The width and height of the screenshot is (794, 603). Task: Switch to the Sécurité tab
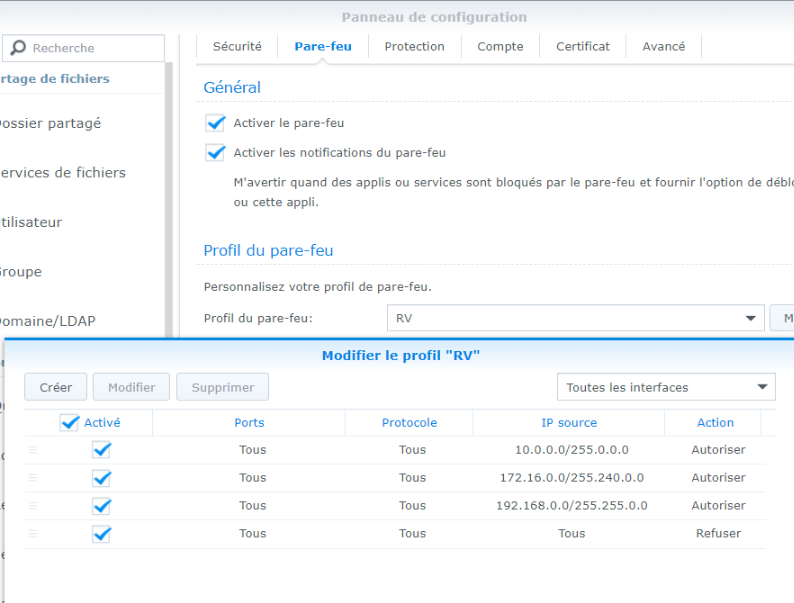tap(237, 46)
